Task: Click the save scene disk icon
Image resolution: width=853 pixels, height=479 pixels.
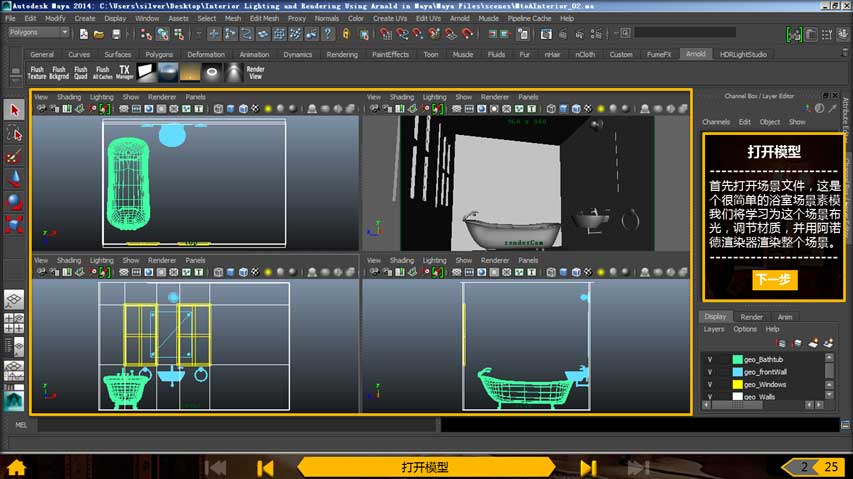Action: [x=114, y=33]
